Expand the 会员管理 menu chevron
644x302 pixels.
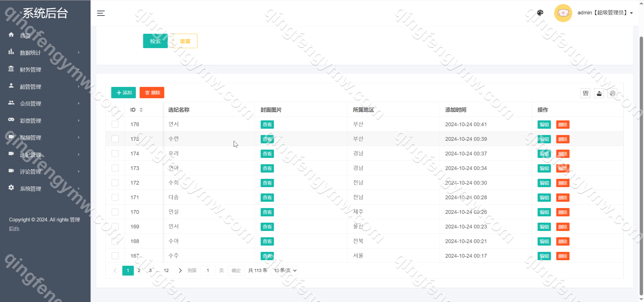coord(79,103)
